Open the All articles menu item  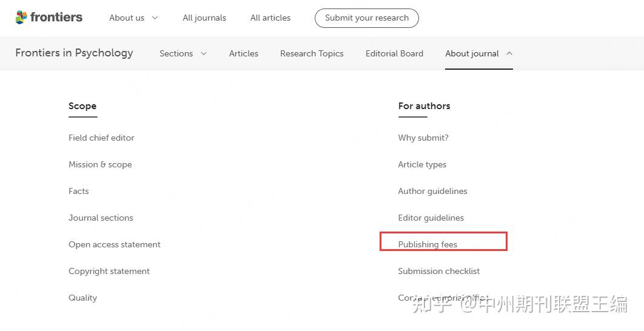pyautogui.click(x=270, y=18)
